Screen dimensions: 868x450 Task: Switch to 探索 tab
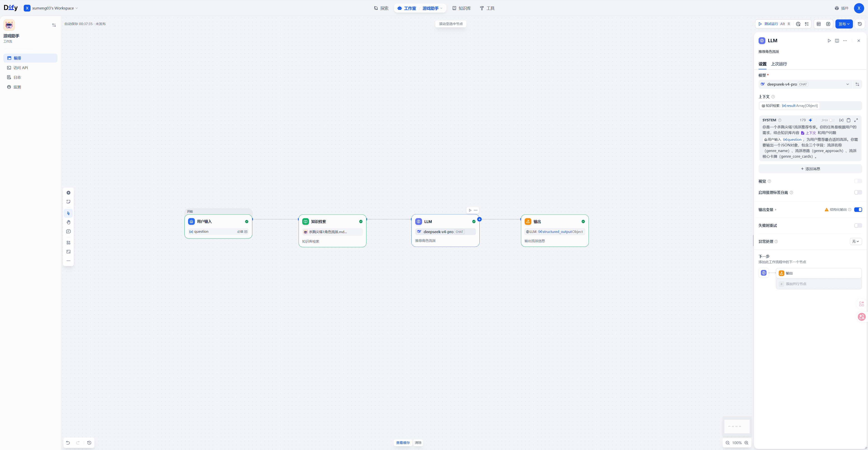(x=381, y=8)
